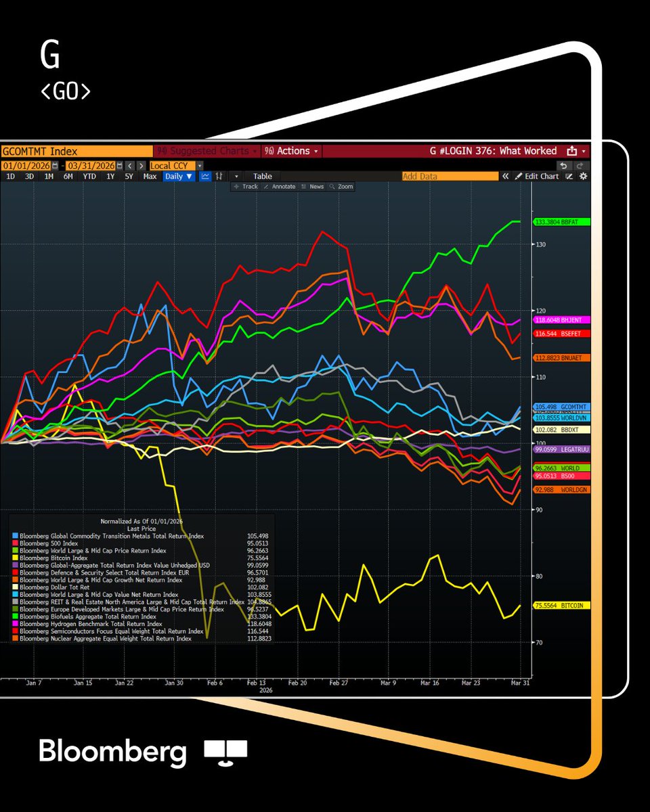Click the Bitcoin Index legend color swatch
Viewport: 650px width, 812px height.
[16, 557]
